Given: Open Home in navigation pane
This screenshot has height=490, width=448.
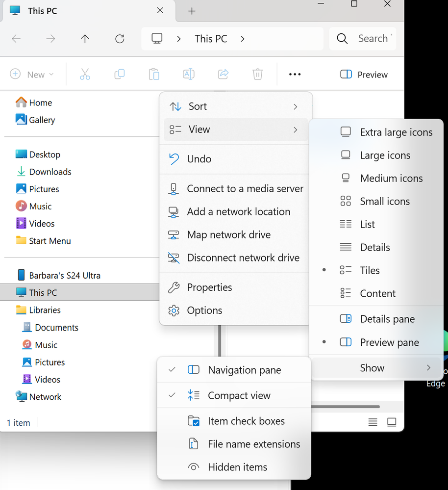Looking at the screenshot, I should tap(34, 103).
